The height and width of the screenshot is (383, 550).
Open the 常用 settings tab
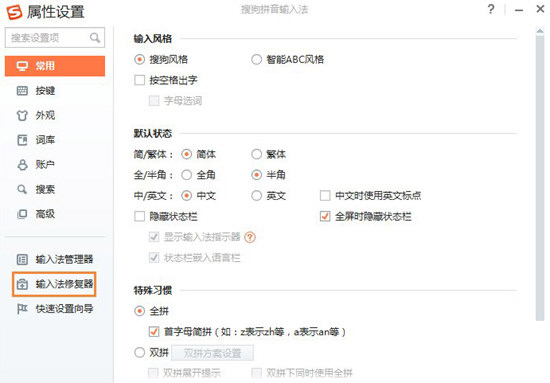coord(55,66)
